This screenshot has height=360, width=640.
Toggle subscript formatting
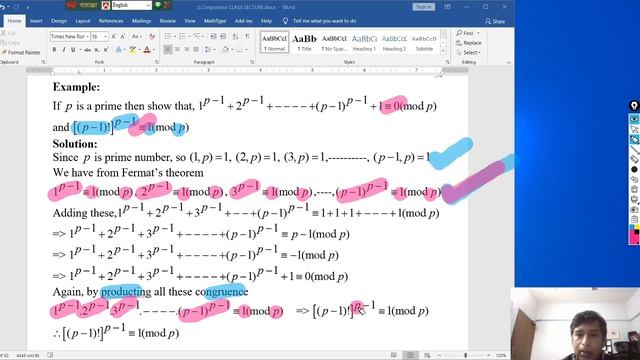point(97,50)
